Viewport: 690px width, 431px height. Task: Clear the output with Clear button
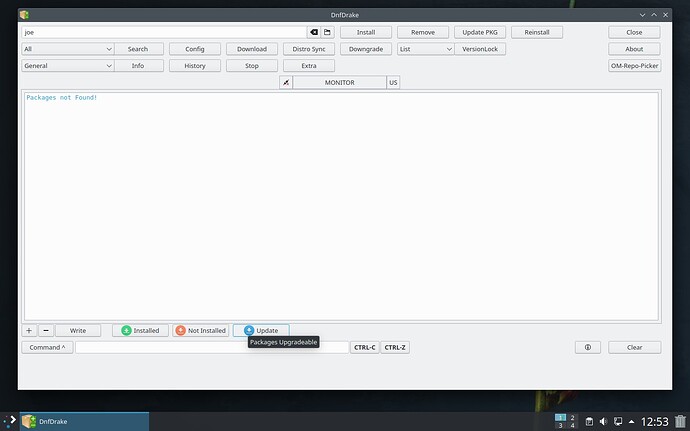(x=634, y=347)
